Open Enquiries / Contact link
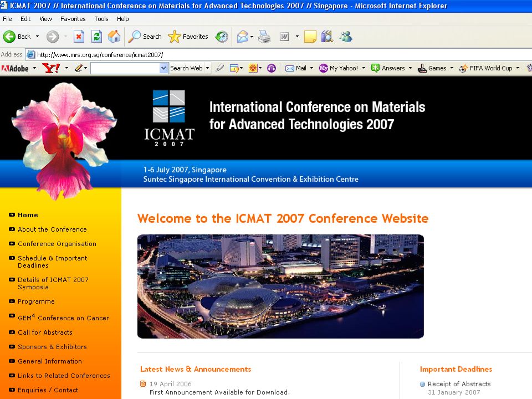Image resolution: width=532 pixels, height=399 pixels. (x=48, y=390)
